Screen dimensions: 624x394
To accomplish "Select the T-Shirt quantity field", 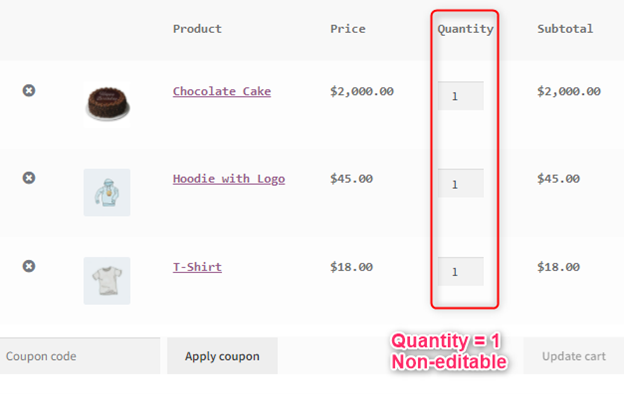I will point(461,272).
